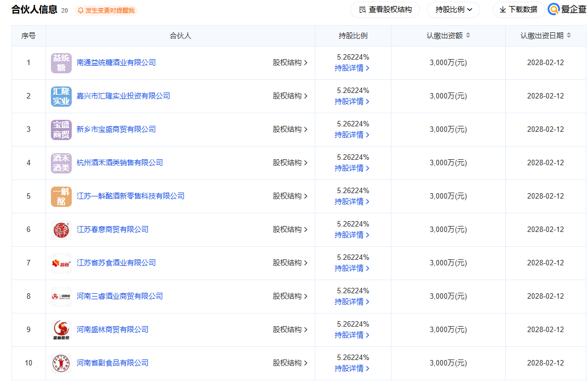This screenshot has height=383, width=588.
Task: View 持股详情 in row 7
Action: point(352,268)
